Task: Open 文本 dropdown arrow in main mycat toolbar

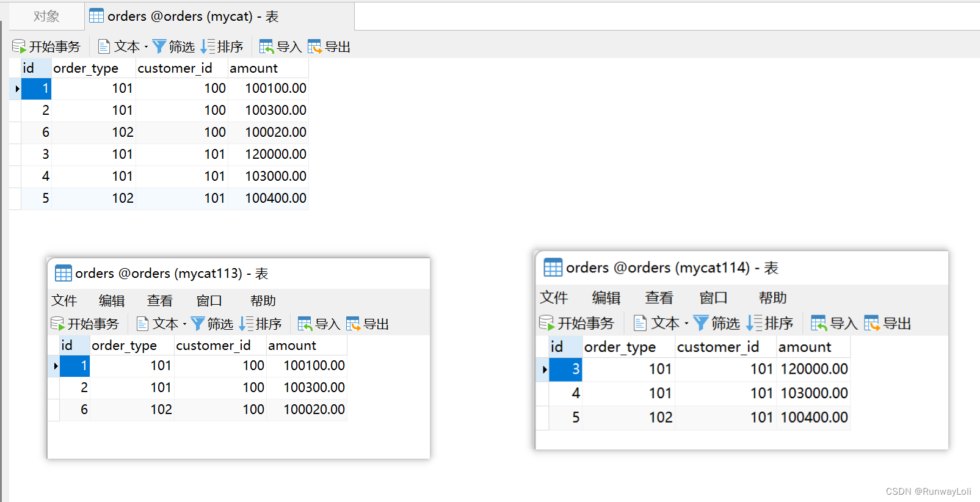Action: [x=146, y=46]
